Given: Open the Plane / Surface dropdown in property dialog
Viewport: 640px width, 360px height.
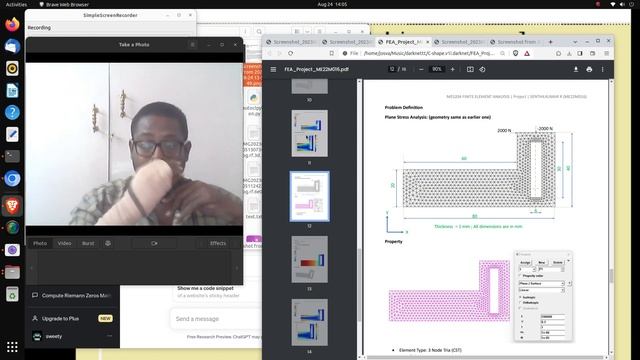Looking at the screenshot, I should coord(541,283).
